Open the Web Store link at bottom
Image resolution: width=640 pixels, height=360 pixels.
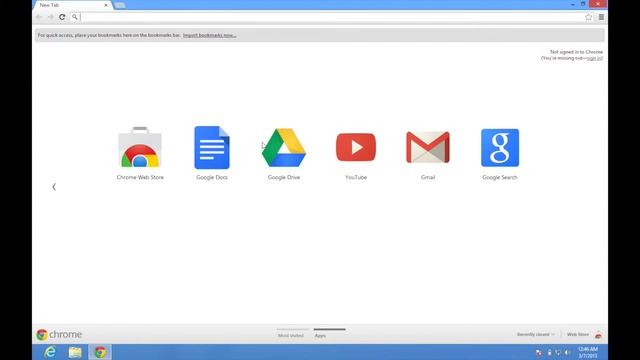click(578, 334)
